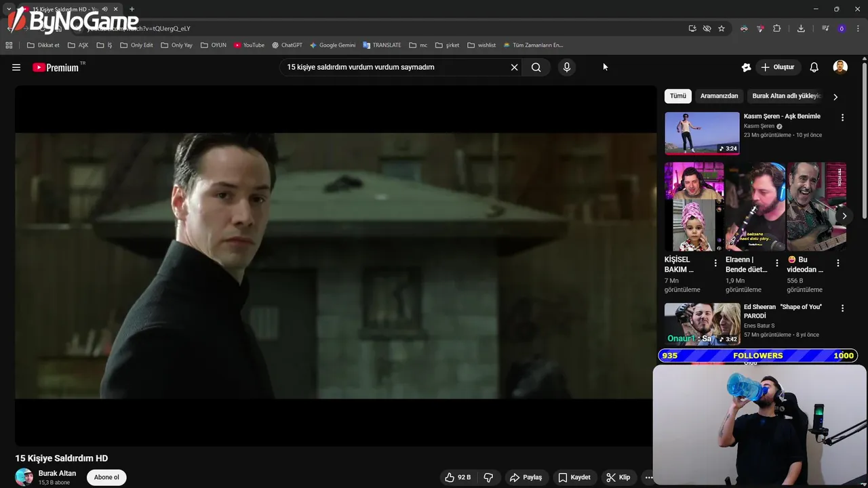
Task: Open Burak Altan channel avatar
Action: tap(24, 477)
